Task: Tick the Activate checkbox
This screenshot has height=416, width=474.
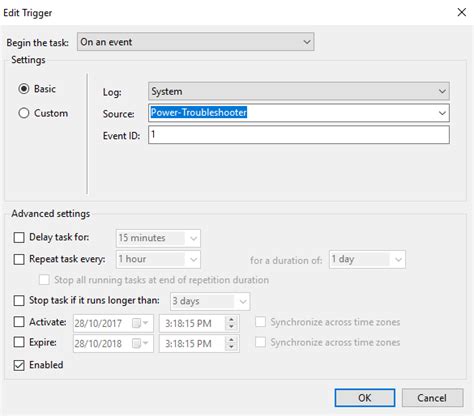Action: [19, 322]
